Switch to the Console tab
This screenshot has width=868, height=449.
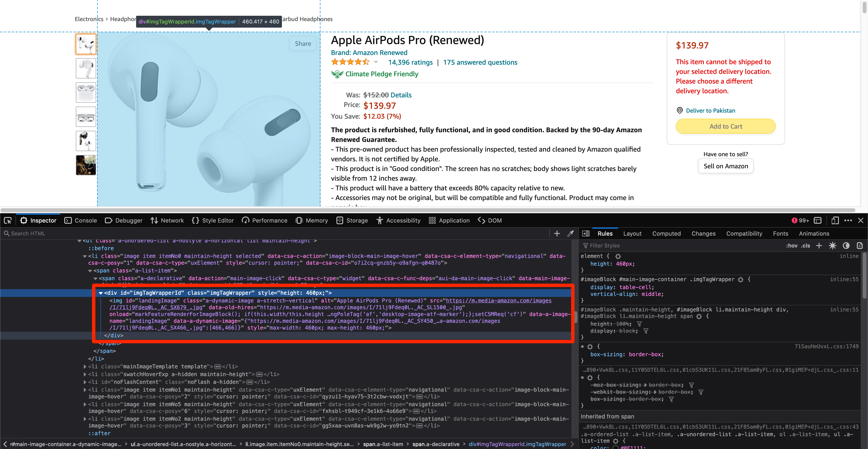point(81,221)
